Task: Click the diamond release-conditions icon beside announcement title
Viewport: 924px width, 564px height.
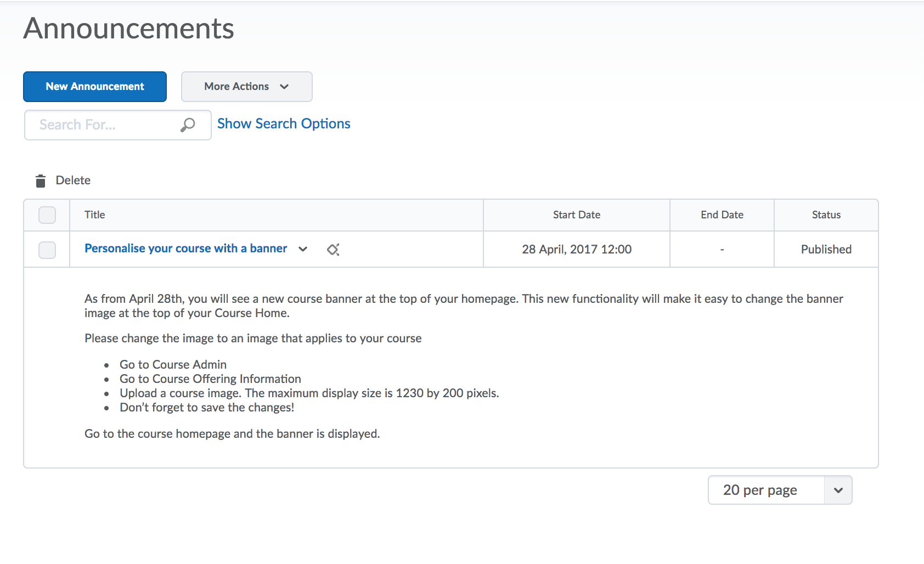Action: coord(333,250)
